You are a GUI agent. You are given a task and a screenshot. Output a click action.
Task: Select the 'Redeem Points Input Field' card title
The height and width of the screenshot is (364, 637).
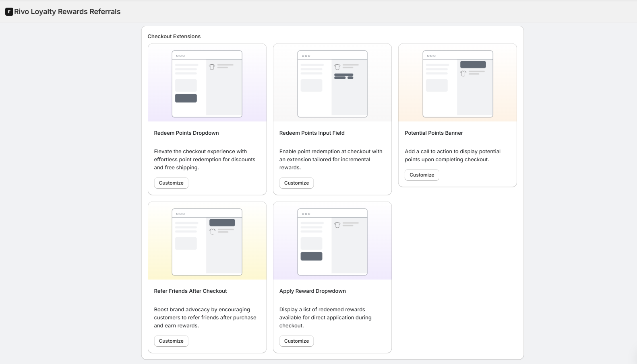pos(312,133)
